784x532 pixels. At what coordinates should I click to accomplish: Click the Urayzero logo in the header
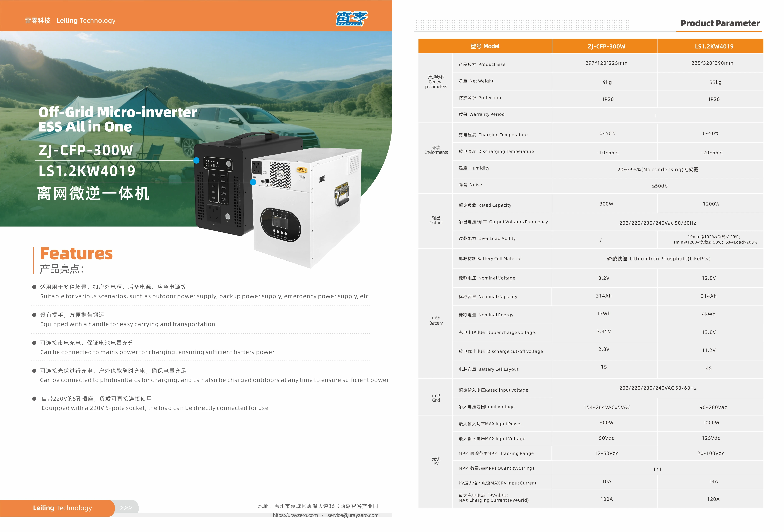[352, 18]
